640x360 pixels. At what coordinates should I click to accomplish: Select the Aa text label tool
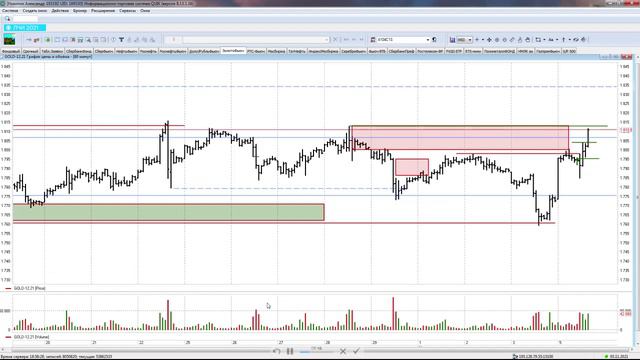pos(551,40)
